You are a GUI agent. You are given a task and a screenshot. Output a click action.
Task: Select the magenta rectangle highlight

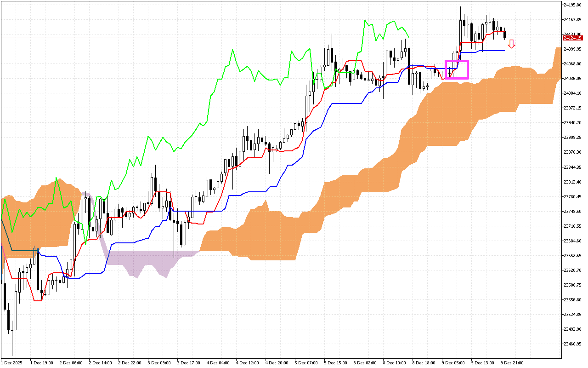point(457,69)
